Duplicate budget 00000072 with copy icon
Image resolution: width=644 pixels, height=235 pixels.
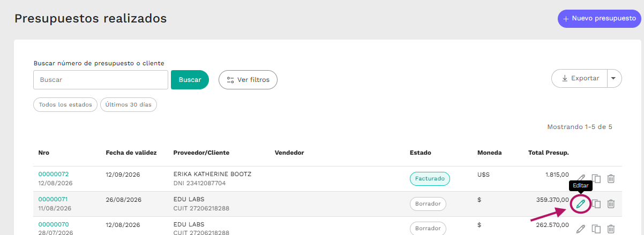[x=596, y=179]
